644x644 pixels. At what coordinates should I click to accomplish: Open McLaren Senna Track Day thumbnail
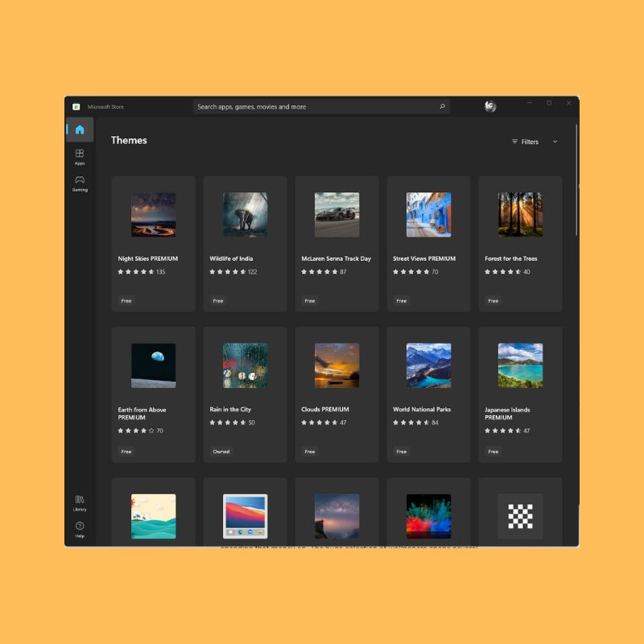click(x=336, y=214)
